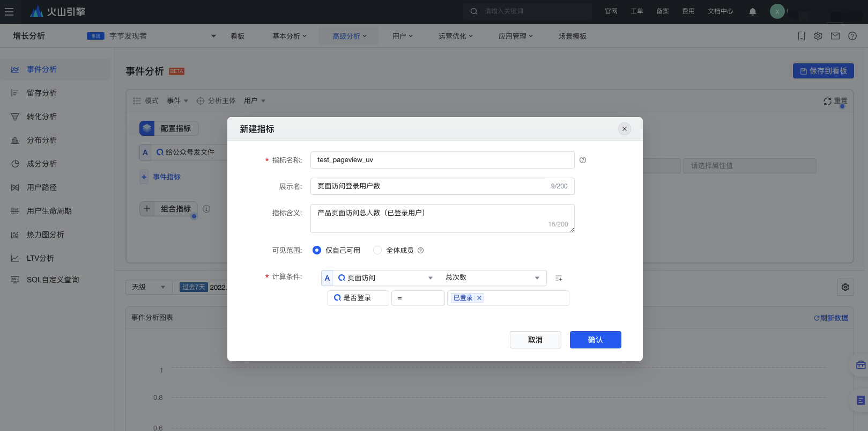Click info icon beside 组合指标
The image size is (868, 431).
206,209
